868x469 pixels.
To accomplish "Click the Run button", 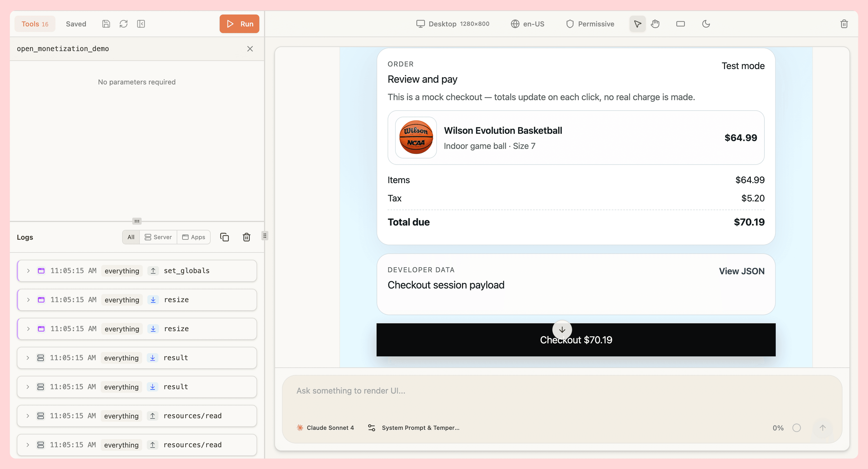I will (x=239, y=24).
